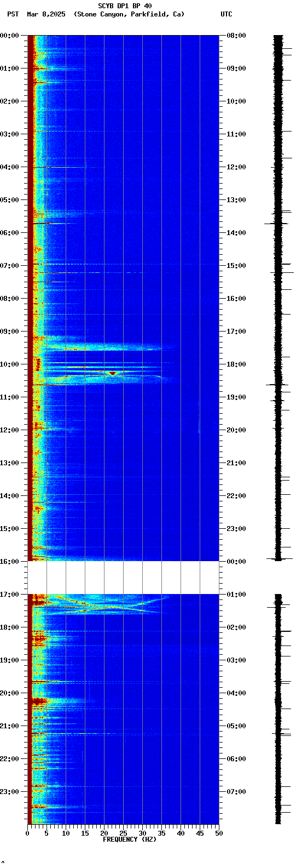Select the UTC axis label '02:00'

click(x=236, y=627)
